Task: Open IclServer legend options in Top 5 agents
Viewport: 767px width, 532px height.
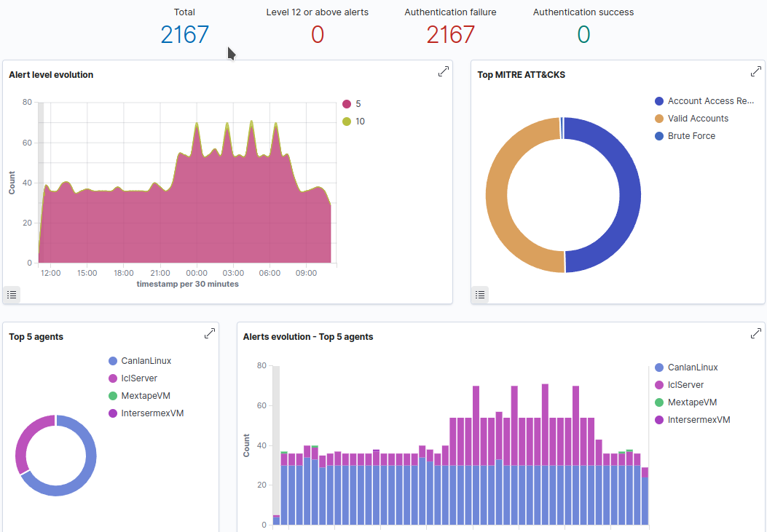Action: pos(138,378)
